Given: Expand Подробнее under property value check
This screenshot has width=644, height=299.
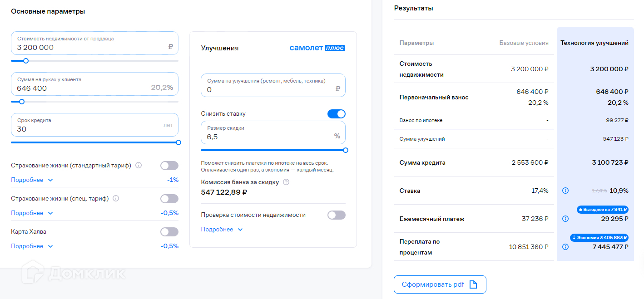Looking at the screenshot, I should pos(222,230).
